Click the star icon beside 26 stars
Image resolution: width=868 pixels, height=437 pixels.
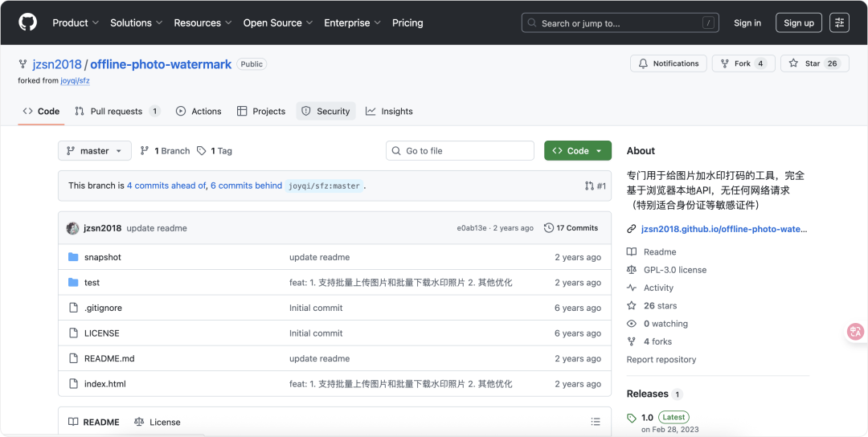click(x=631, y=306)
